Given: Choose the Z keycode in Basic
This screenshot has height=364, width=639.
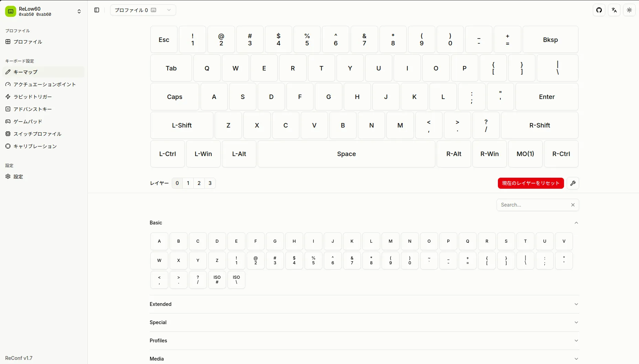Looking at the screenshot, I should pyautogui.click(x=217, y=261).
